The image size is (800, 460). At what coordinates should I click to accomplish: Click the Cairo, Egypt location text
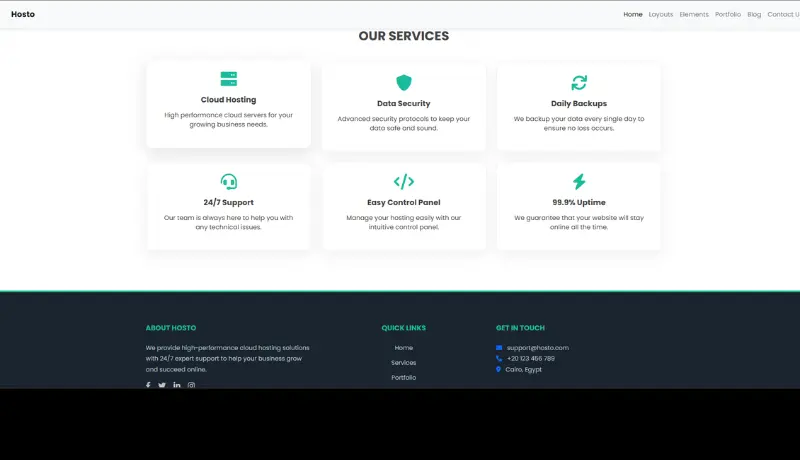523,369
